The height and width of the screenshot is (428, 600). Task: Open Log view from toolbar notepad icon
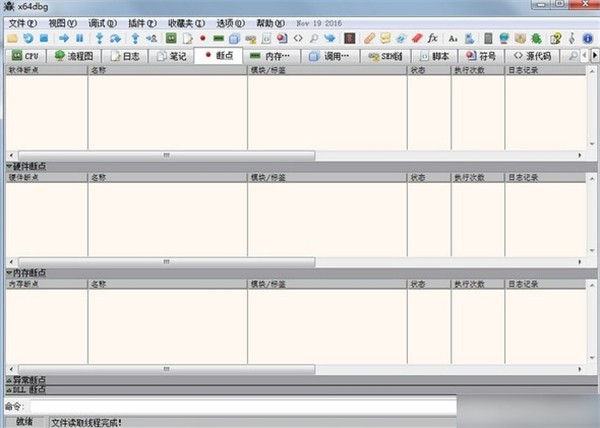tap(188, 38)
